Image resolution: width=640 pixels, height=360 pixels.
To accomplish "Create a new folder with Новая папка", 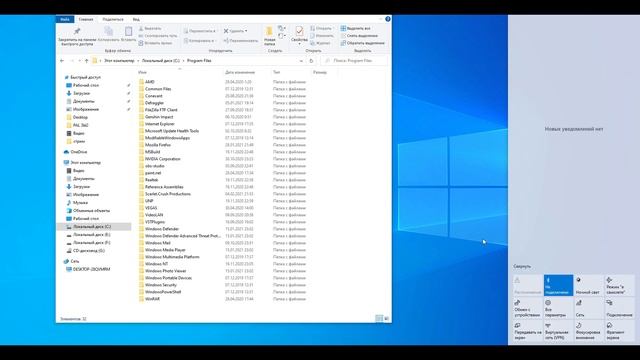I will coord(269,36).
